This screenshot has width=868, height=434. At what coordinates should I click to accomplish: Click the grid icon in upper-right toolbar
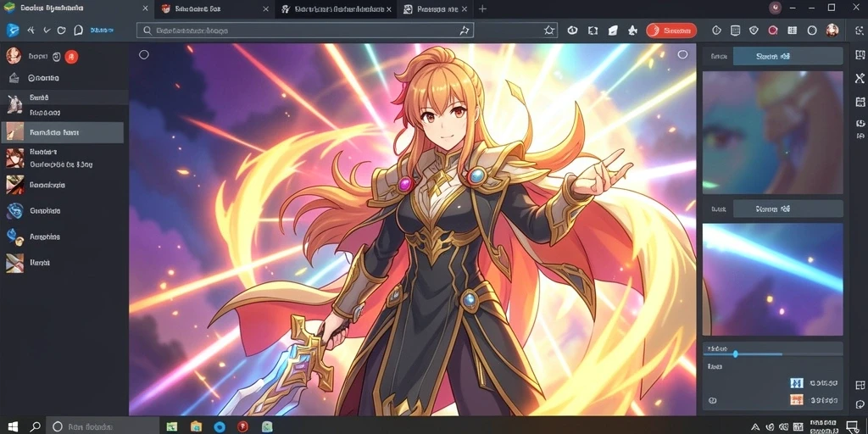pos(793,31)
